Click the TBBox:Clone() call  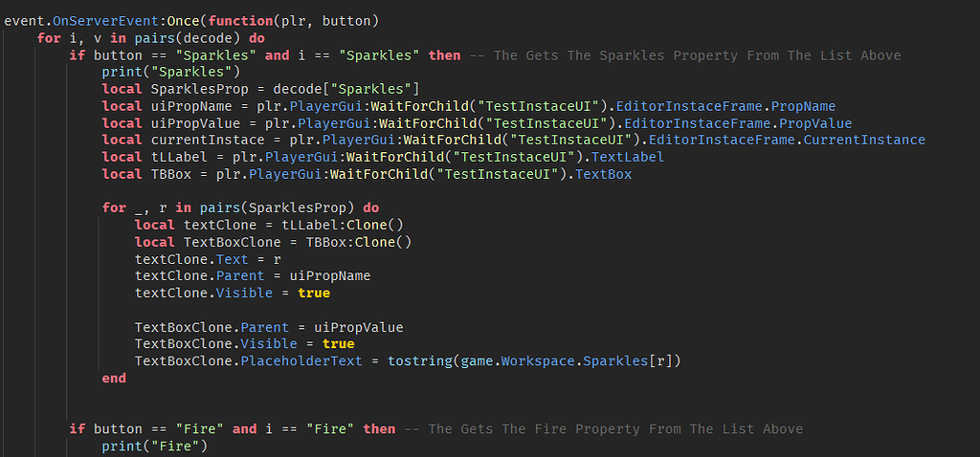point(359,242)
